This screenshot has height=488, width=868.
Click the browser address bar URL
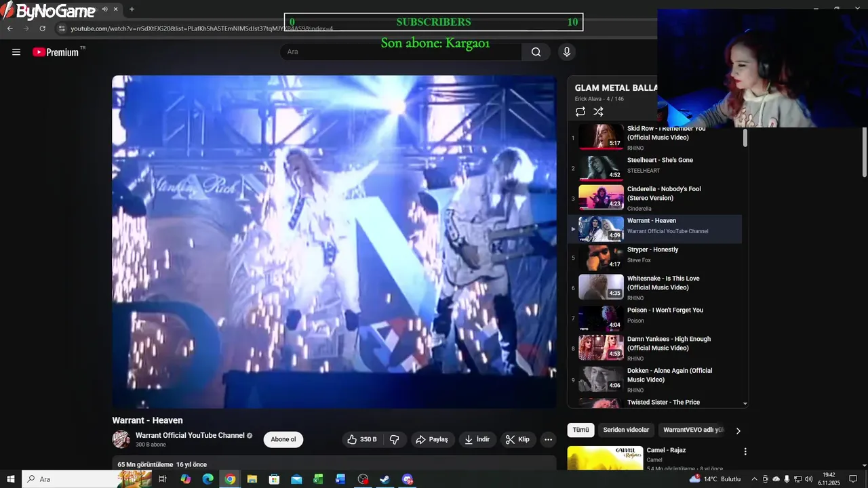coord(201,28)
